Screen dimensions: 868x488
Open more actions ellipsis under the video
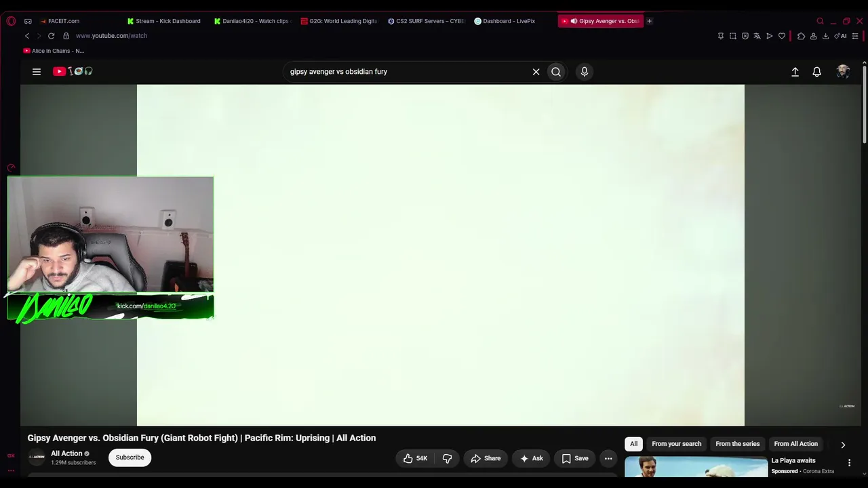click(608, 458)
